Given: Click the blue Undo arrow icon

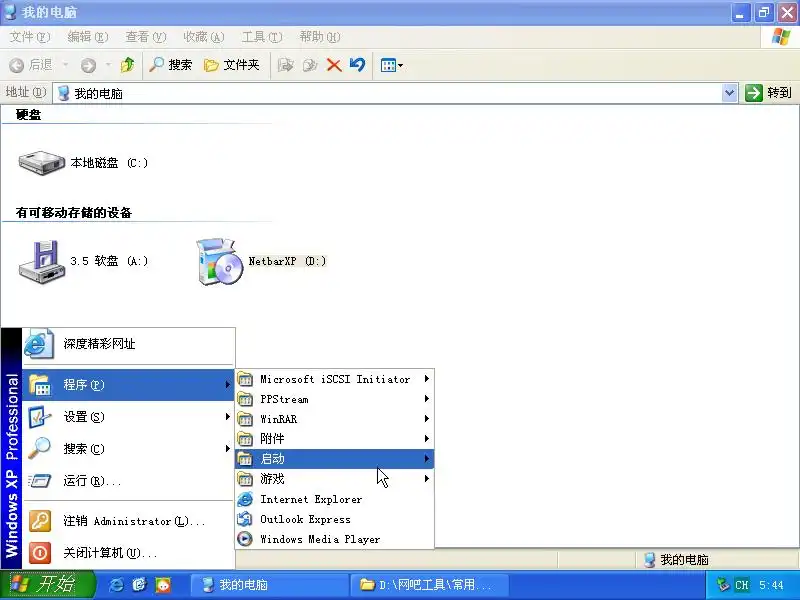Looking at the screenshot, I should point(358,65).
